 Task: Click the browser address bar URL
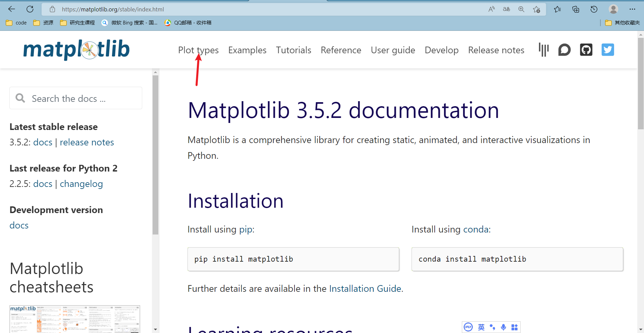(x=113, y=9)
